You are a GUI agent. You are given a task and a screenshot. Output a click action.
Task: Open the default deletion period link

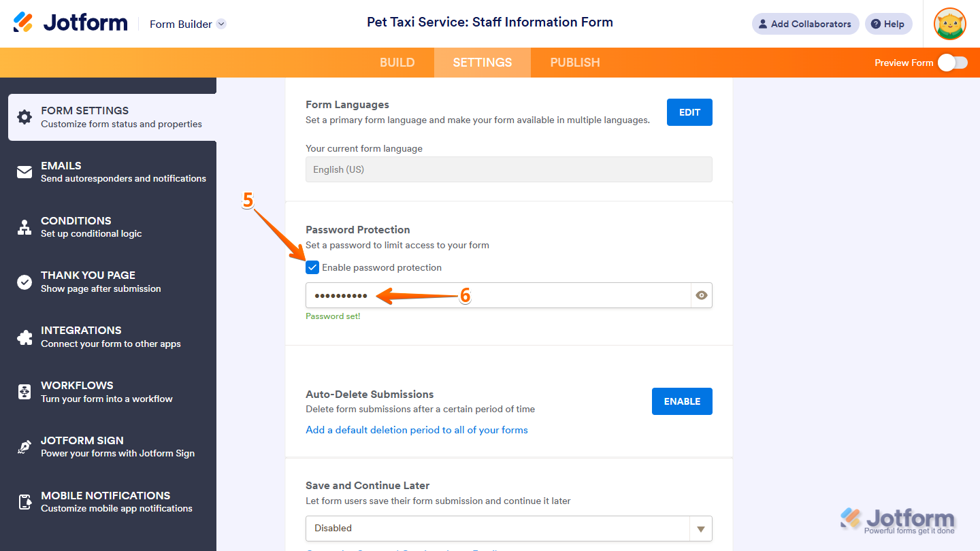(x=416, y=430)
